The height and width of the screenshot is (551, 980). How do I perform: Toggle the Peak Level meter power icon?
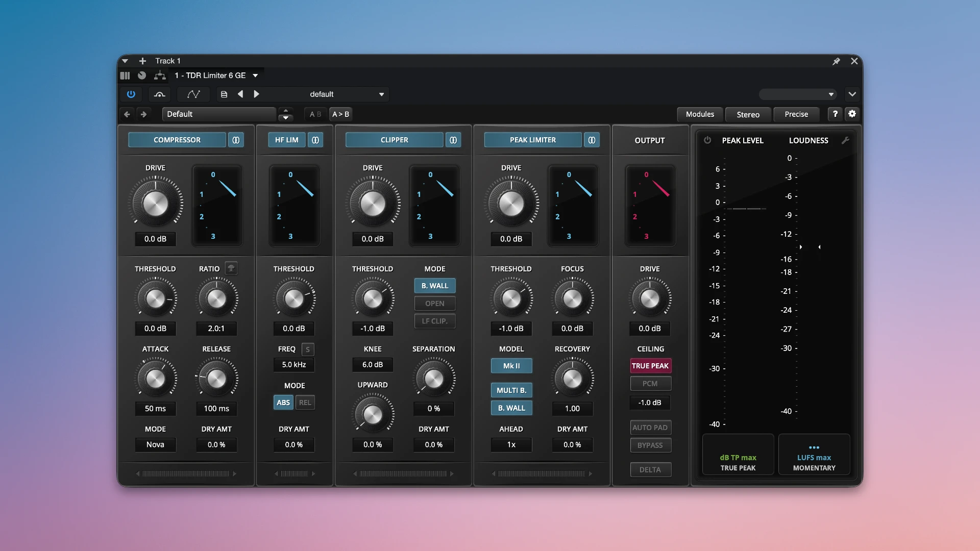click(x=707, y=140)
